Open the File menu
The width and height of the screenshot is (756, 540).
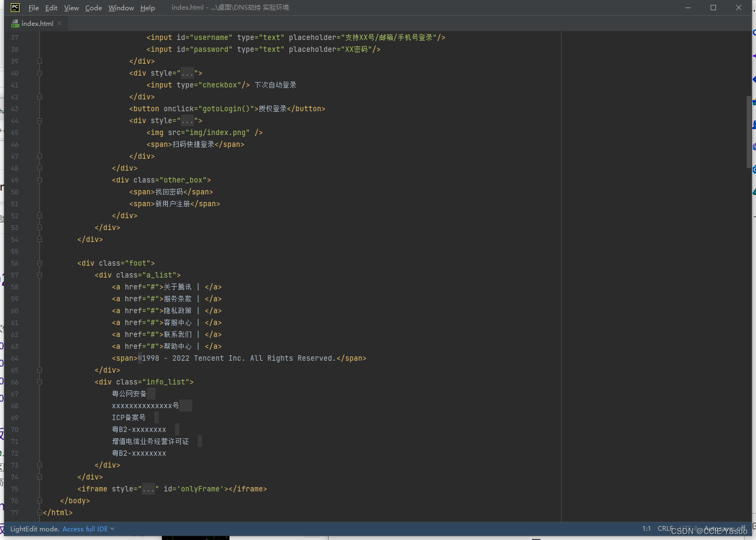click(x=33, y=8)
